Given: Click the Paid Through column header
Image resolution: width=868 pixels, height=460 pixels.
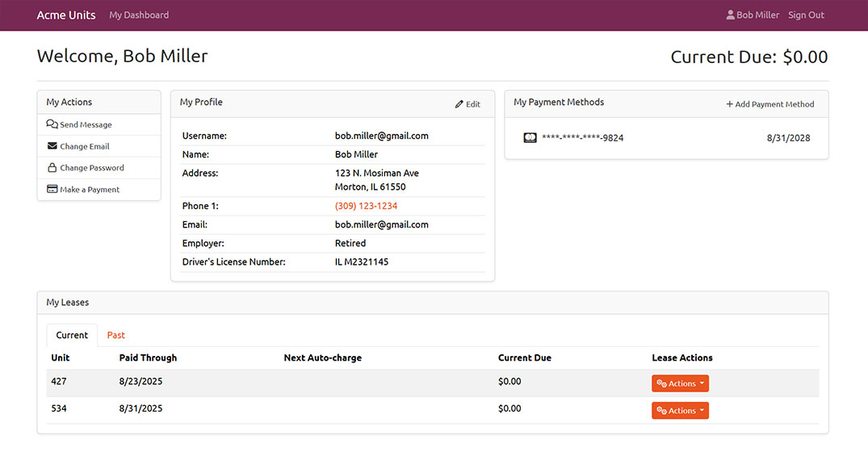Looking at the screenshot, I should point(148,358).
